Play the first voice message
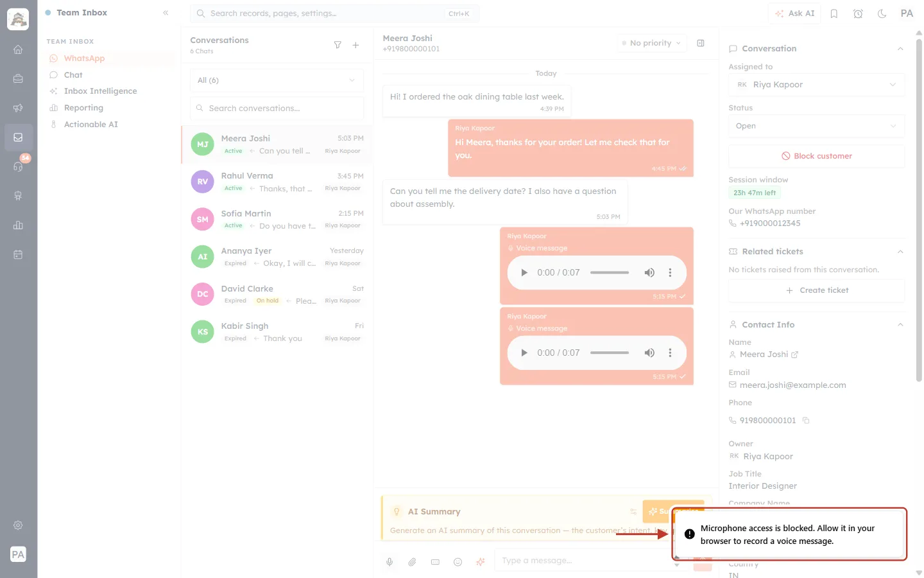 click(x=524, y=273)
